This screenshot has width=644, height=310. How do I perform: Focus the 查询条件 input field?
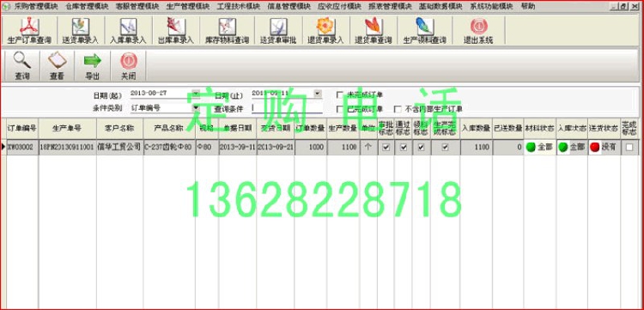(287, 108)
